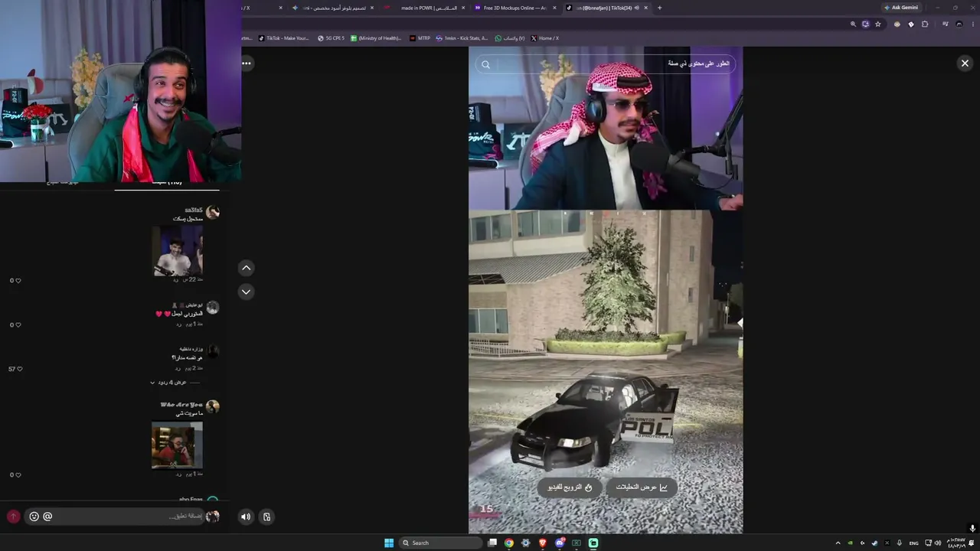This screenshot has height=551, width=980.
Task: Open the taskbar clock and date
Action: click(x=955, y=543)
